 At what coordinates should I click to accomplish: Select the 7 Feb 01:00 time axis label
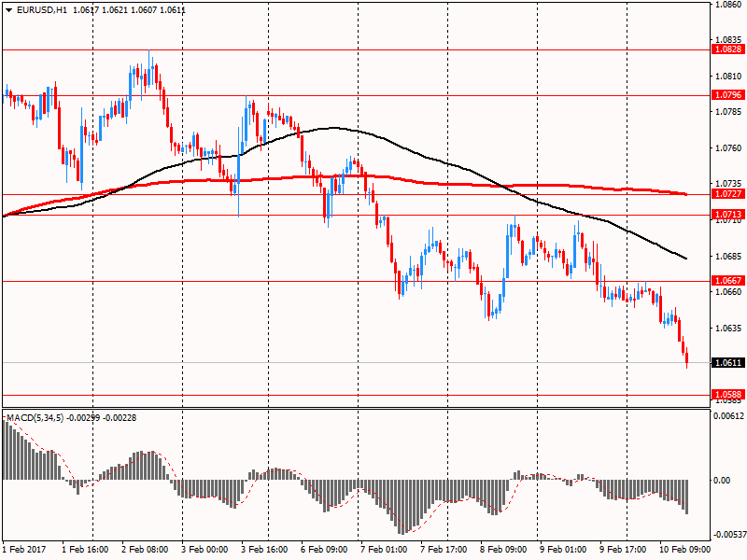pyautogui.click(x=384, y=549)
